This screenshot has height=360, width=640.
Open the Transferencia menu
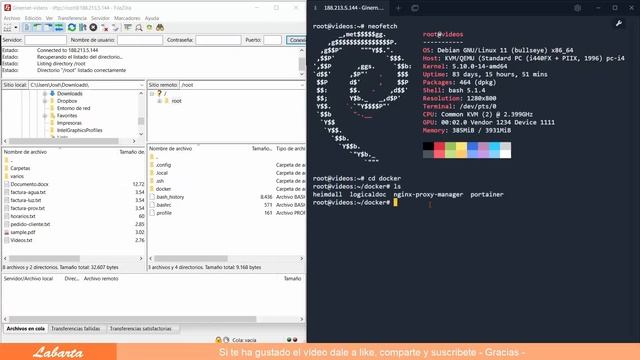click(72, 18)
